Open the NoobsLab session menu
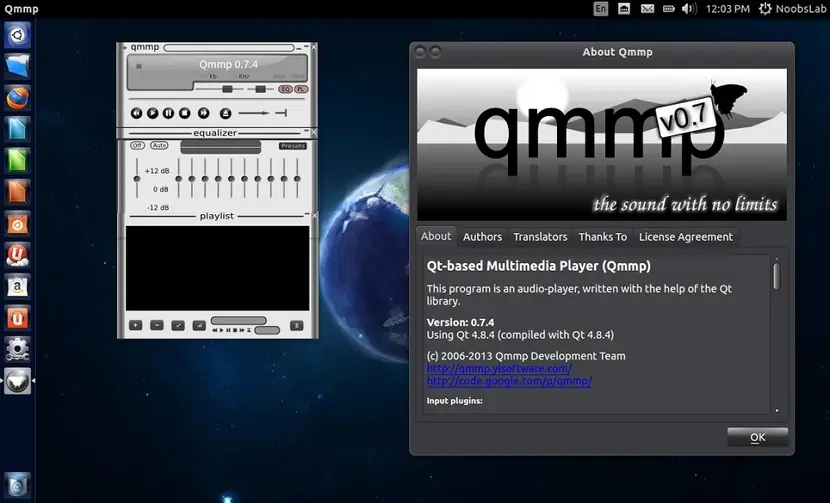This screenshot has height=503, width=830. click(792, 8)
